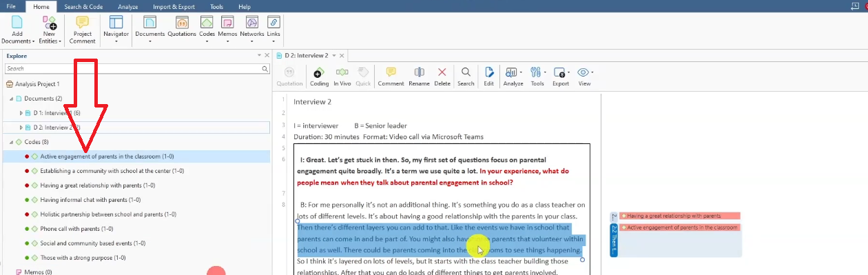868x275 pixels.
Task: Click the Interview 2 title line in document
Action: click(x=312, y=102)
